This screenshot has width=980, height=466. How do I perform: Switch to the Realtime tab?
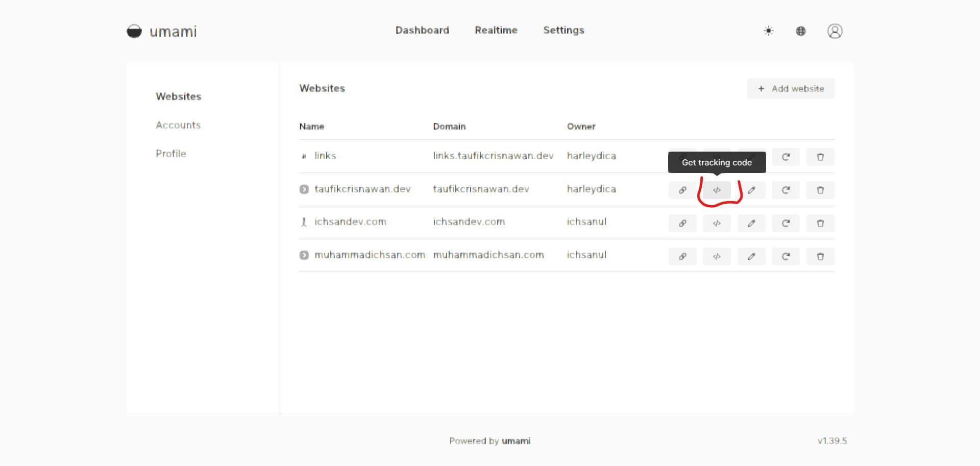pyautogui.click(x=496, y=30)
